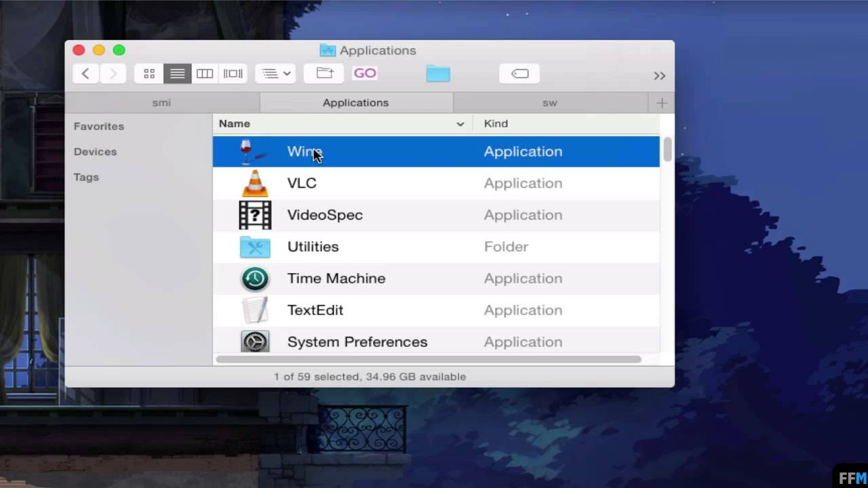Viewport: 868px width, 488px height.
Task: Create a new folder with the toolbar button
Action: (324, 74)
